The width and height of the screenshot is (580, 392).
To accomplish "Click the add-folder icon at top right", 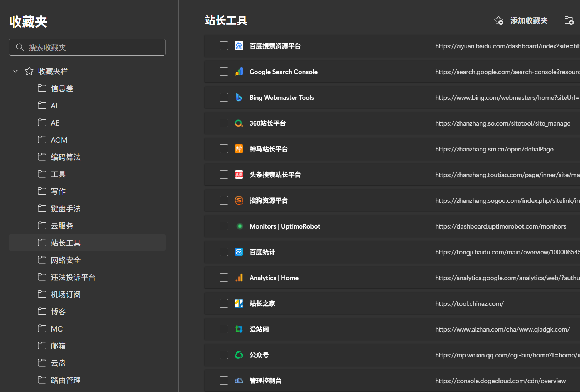I will click(569, 20).
